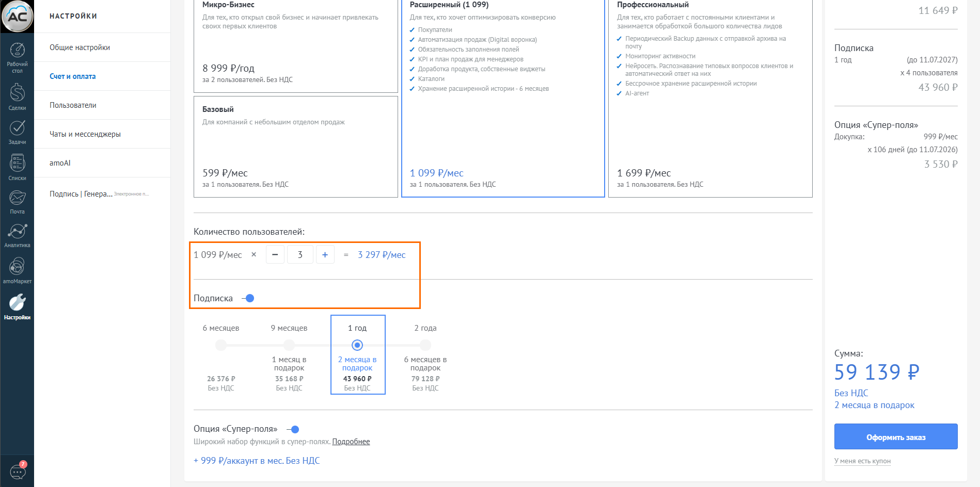The width and height of the screenshot is (980, 487).
Task: Click the + 999 ₽/аккаунт в мес. text
Action: (x=257, y=461)
